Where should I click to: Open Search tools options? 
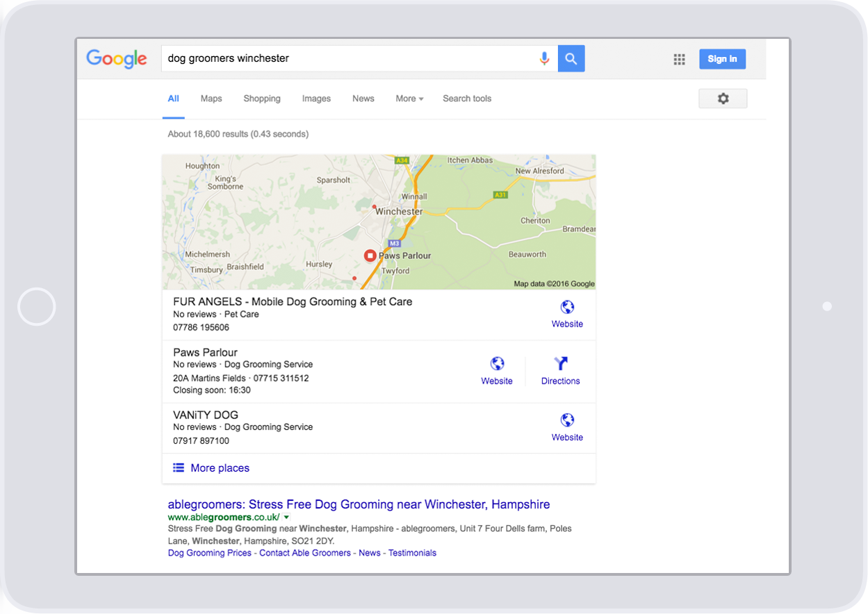(467, 99)
